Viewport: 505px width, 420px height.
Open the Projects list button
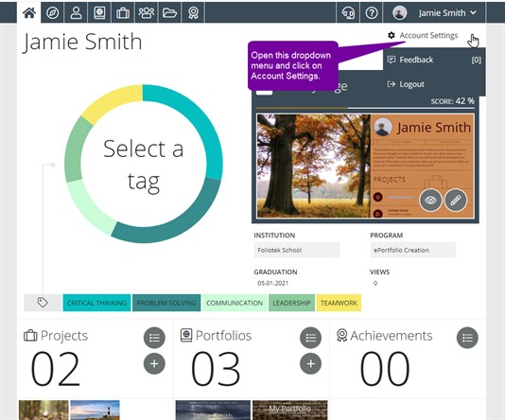pos(154,338)
